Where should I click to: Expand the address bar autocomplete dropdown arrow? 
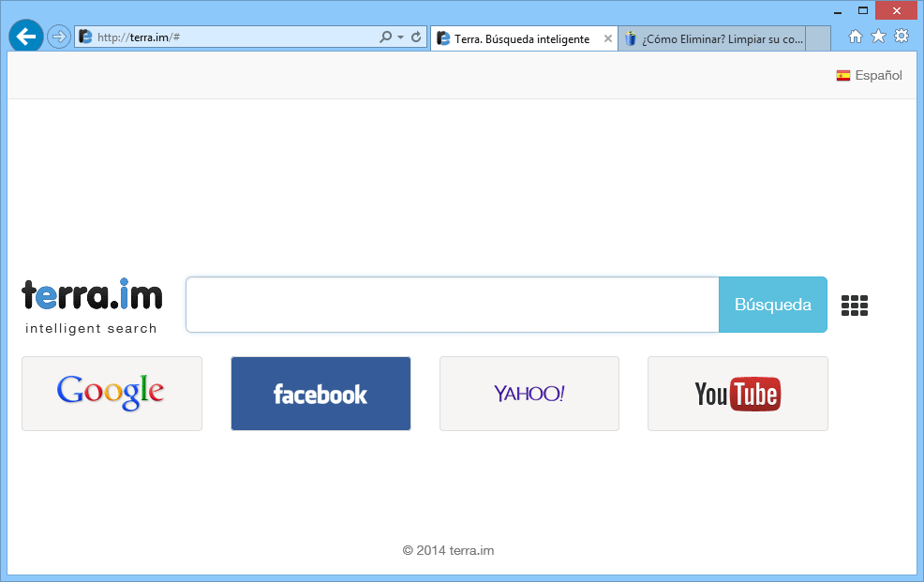(x=401, y=37)
